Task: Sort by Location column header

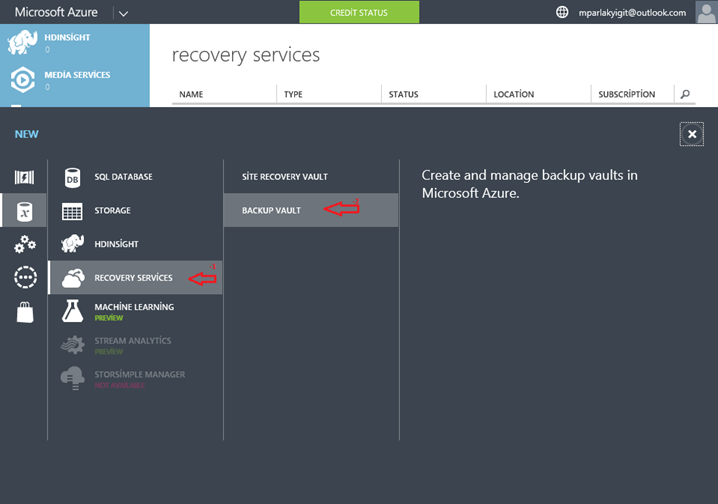Action: [513, 94]
